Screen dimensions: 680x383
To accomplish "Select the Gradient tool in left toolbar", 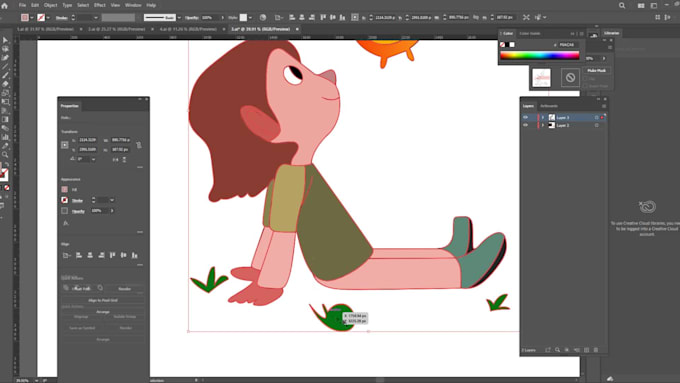I will coord(5,119).
